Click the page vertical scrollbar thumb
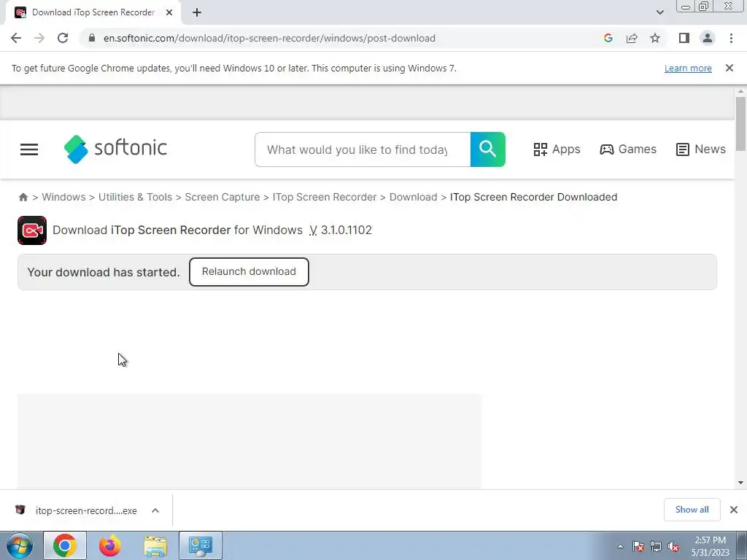Viewport: 747px width, 560px height. click(740, 124)
